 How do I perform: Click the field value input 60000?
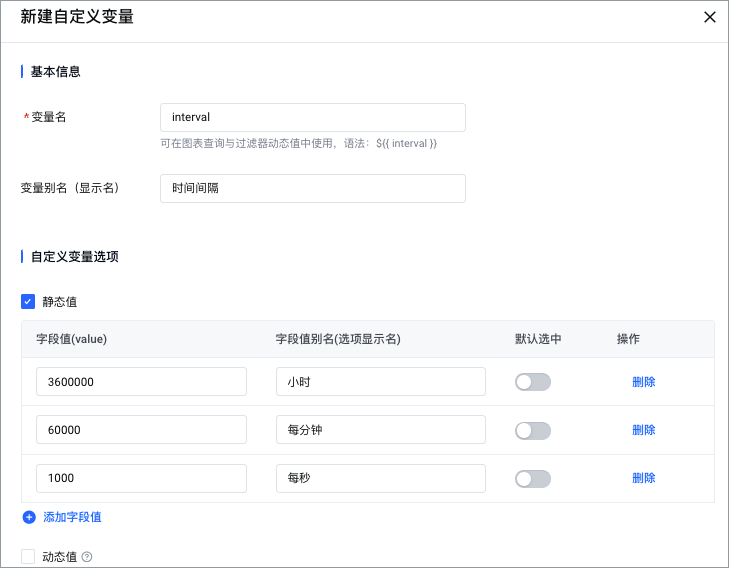click(x=141, y=430)
